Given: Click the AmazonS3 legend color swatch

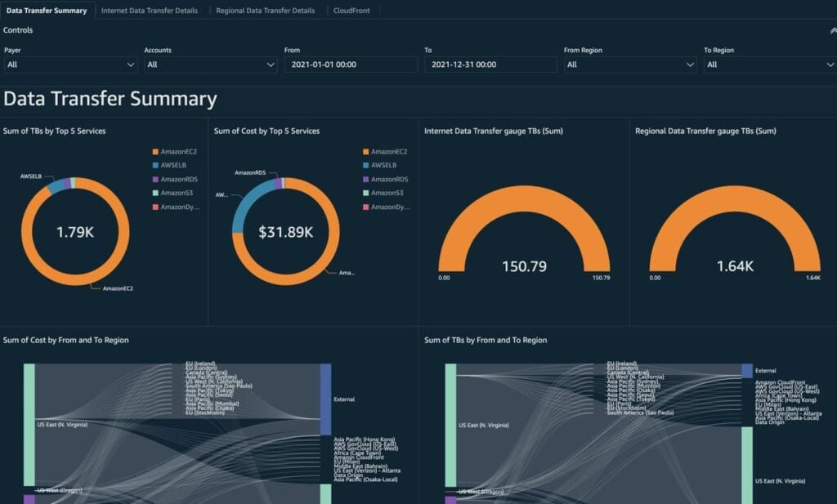Looking at the screenshot, I should pos(154,192).
